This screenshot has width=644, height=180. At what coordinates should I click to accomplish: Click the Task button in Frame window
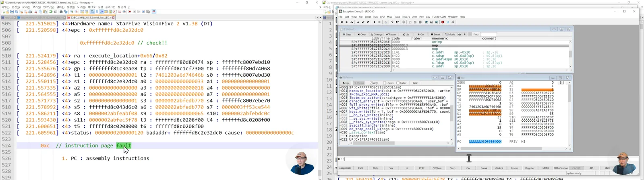point(415,83)
